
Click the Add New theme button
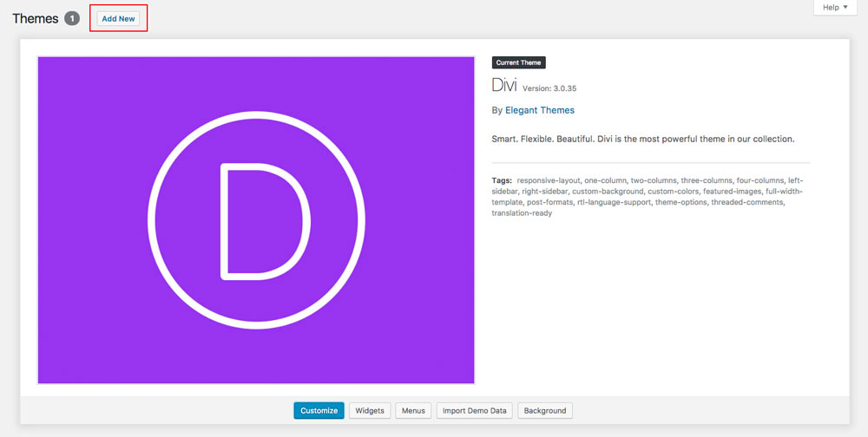click(x=118, y=18)
